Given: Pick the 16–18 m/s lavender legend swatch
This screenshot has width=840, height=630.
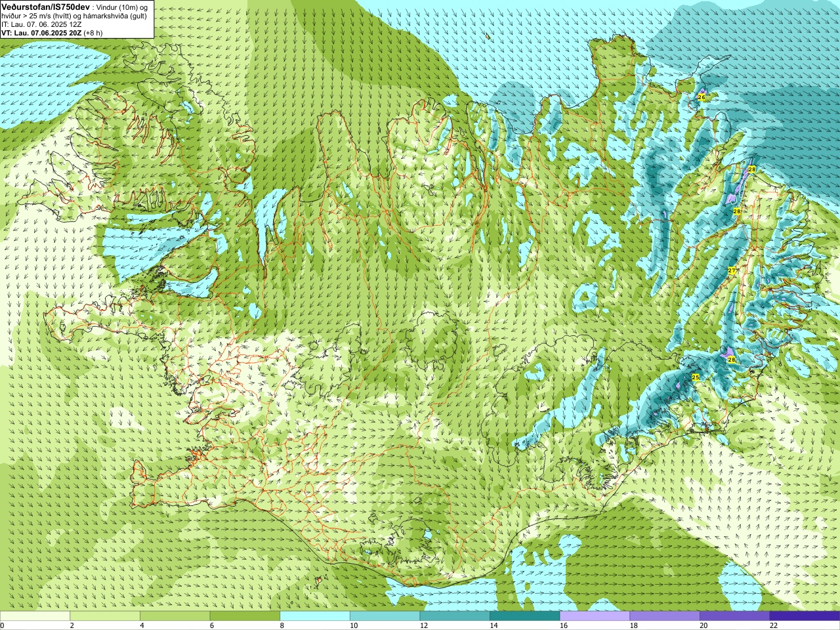Looking at the screenshot, I should [x=595, y=616].
